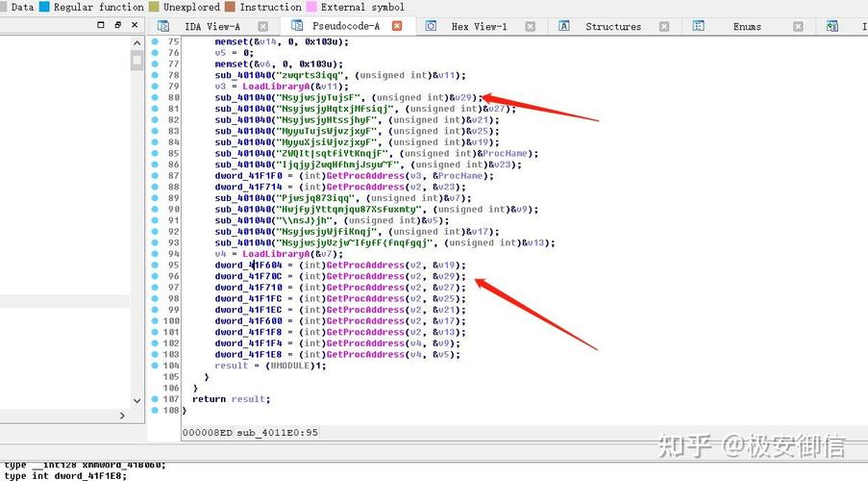Image resolution: width=868 pixels, height=481 pixels.
Task: Toggle breakpoint dot on line 107
Action: pyautogui.click(x=156, y=398)
